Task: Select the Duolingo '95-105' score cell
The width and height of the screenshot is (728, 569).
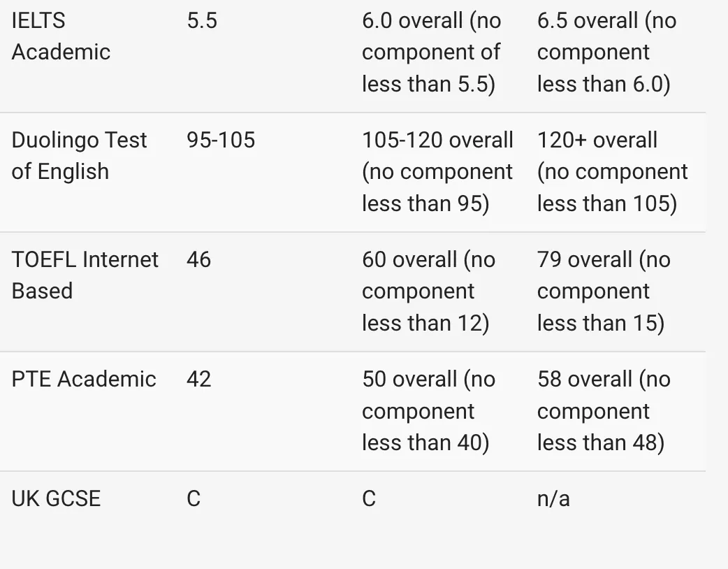Action: (x=221, y=140)
